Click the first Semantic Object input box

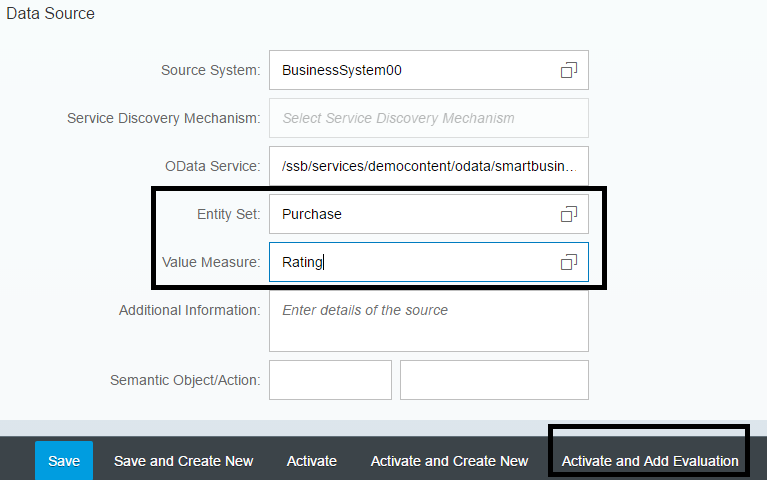coord(330,380)
